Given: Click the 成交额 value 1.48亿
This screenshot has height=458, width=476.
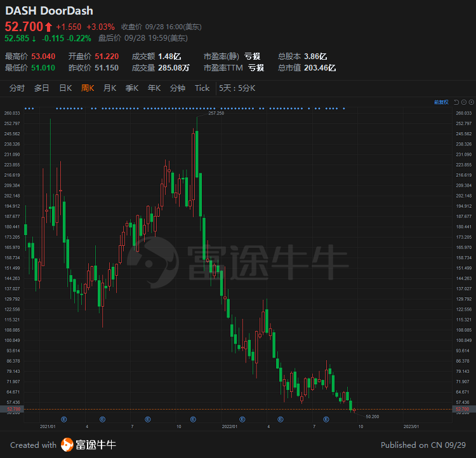Looking at the screenshot, I should (169, 57).
